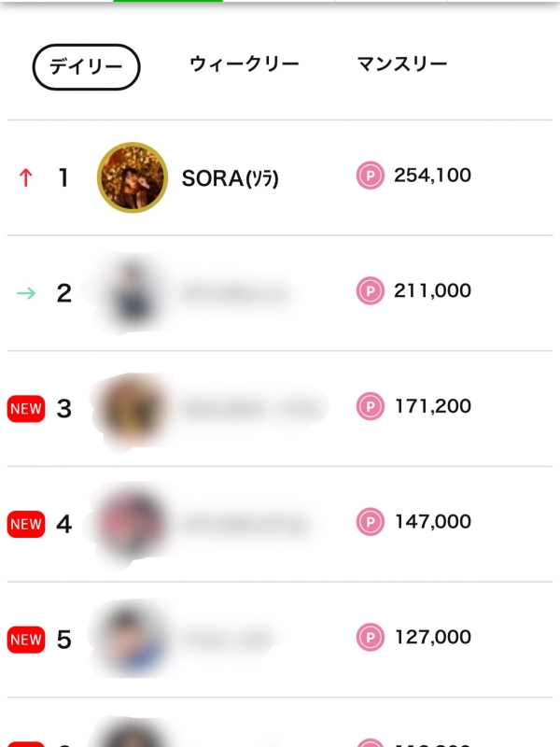Click the 254,100 point total for SORA
The height and width of the screenshot is (747, 560).
click(x=433, y=176)
